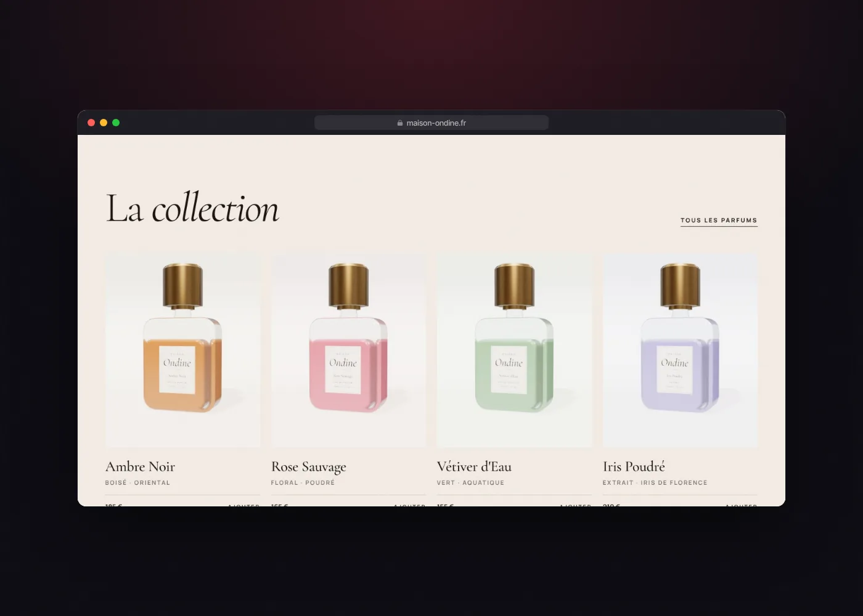This screenshot has width=863, height=616.
Task: Open the Iris Poudré bottle image
Action: point(680,350)
